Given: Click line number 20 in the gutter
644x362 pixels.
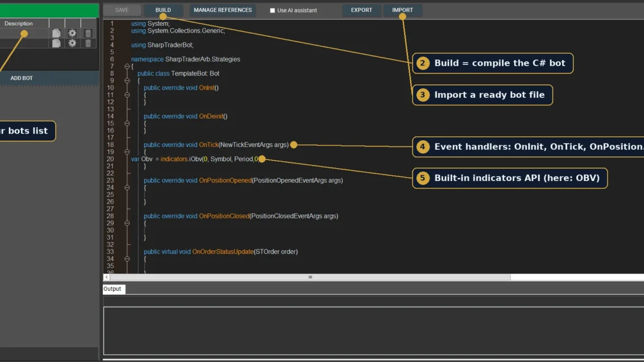Looking at the screenshot, I should (x=110, y=159).
